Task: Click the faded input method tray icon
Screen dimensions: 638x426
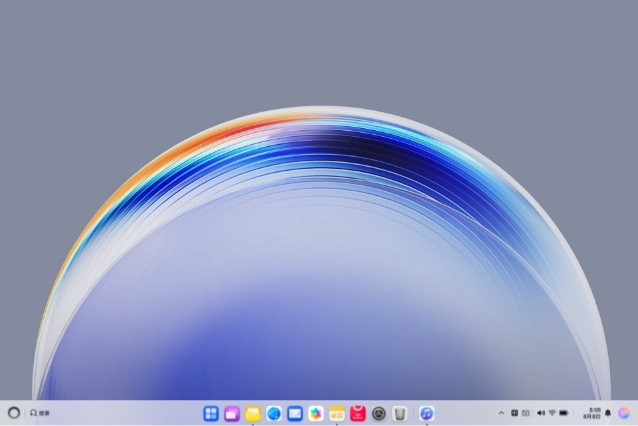Action: coord(526,413)
